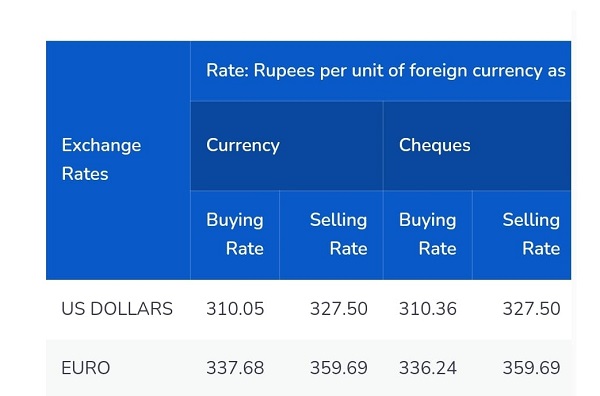Click US dollar currency buying rate 310.05
This screenshot has width=600, height=396.
[x=235, y=309]
